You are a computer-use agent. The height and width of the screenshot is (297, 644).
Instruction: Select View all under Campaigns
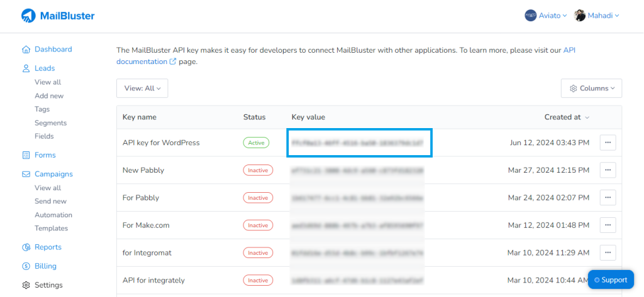(x=48, y=188)
